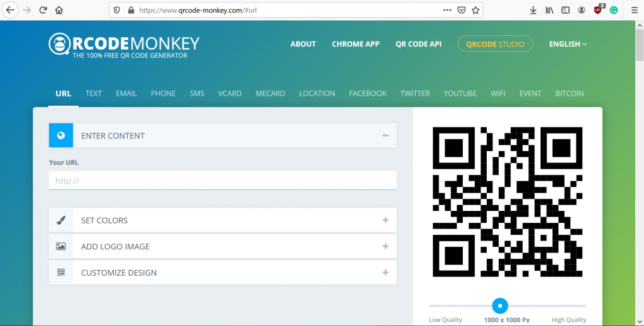Click the Low Quality label
The width and height of the screenshot is (644, 326).
coord(445,320)
